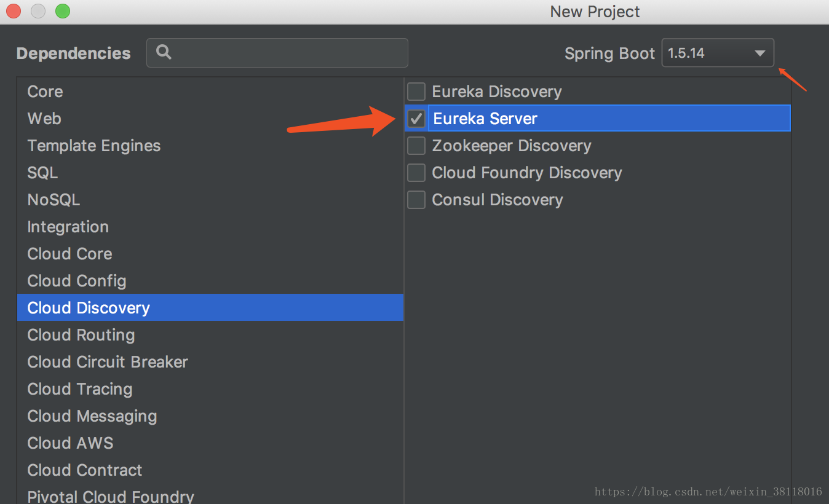The image size is (829, 504).
Task: Tick the Zookeeper Discovery checkbox
Action: [x=416, y=146]
